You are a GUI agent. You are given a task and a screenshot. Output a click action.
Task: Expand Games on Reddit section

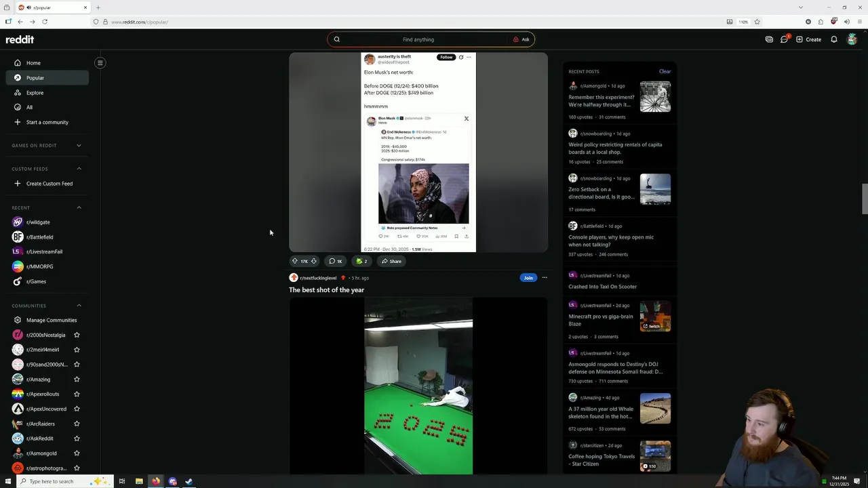[79, 145]
